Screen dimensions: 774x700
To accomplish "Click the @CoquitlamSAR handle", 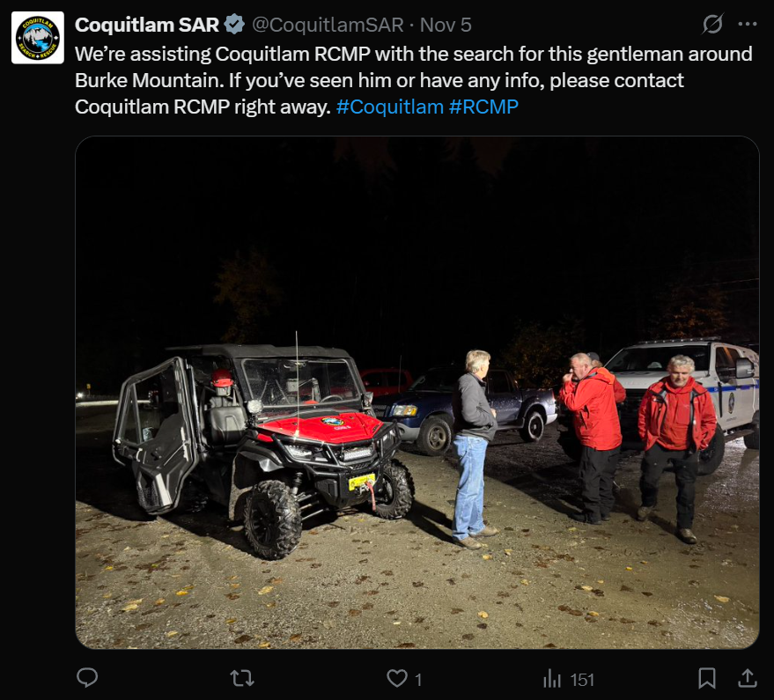I will click(328, 25).
